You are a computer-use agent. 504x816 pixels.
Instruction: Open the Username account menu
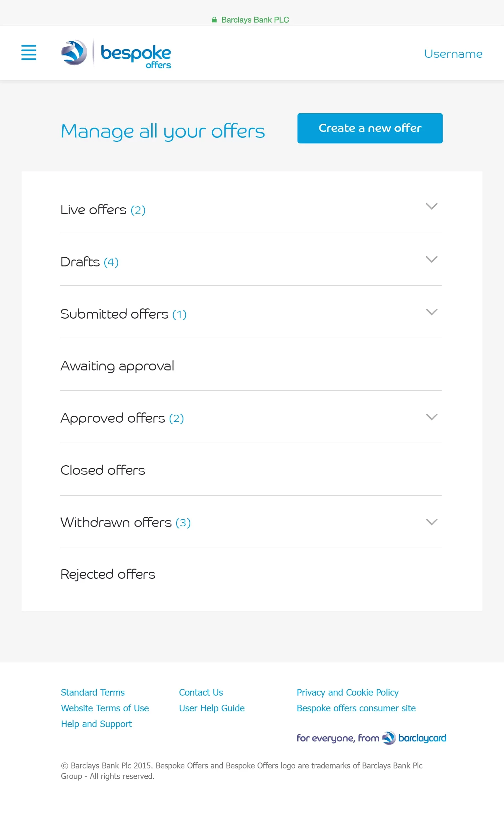click(453, 54)
